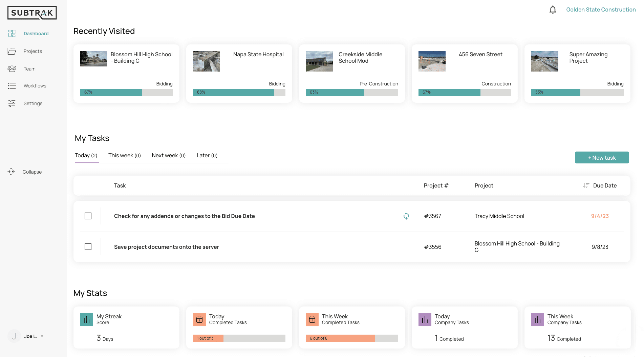Check off the project documents task

[88, 247]
